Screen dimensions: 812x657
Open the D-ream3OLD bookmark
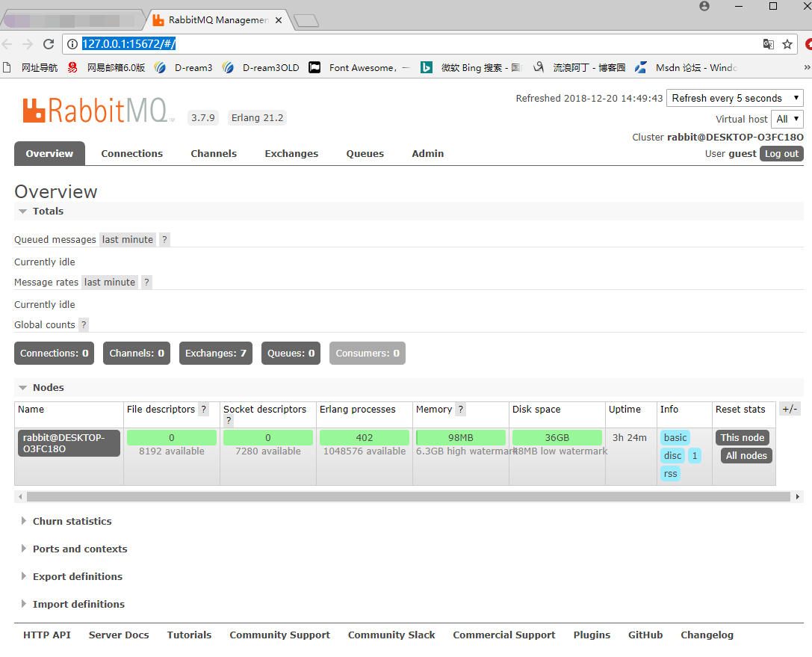pyautogui.click(x=261, y=68)
